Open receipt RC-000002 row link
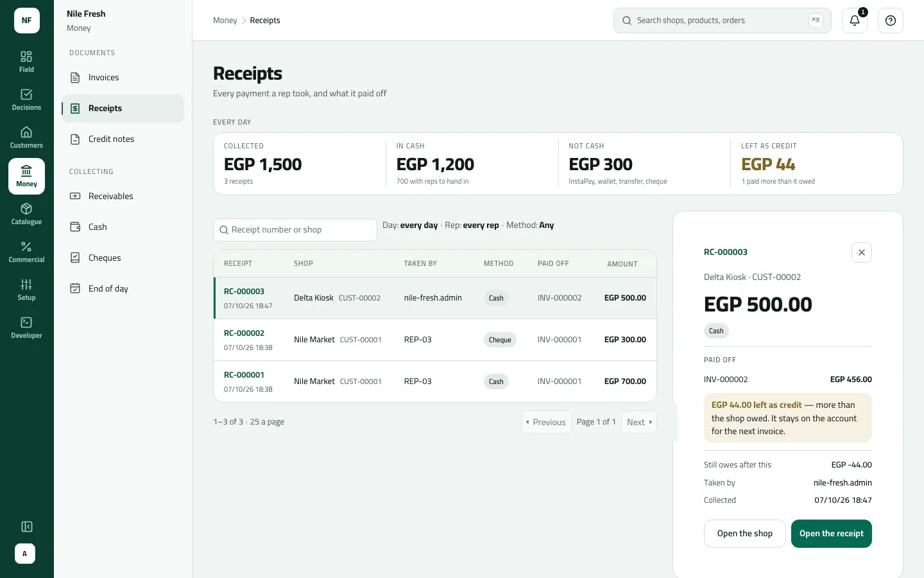Viewport: 924px width, 578px height. (x=244, y=333)
